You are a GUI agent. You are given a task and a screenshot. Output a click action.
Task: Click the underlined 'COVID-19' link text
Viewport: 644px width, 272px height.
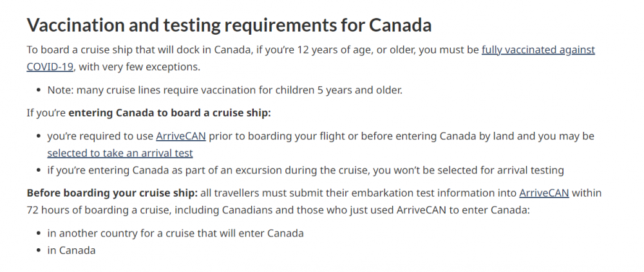[x=50, y=67]
